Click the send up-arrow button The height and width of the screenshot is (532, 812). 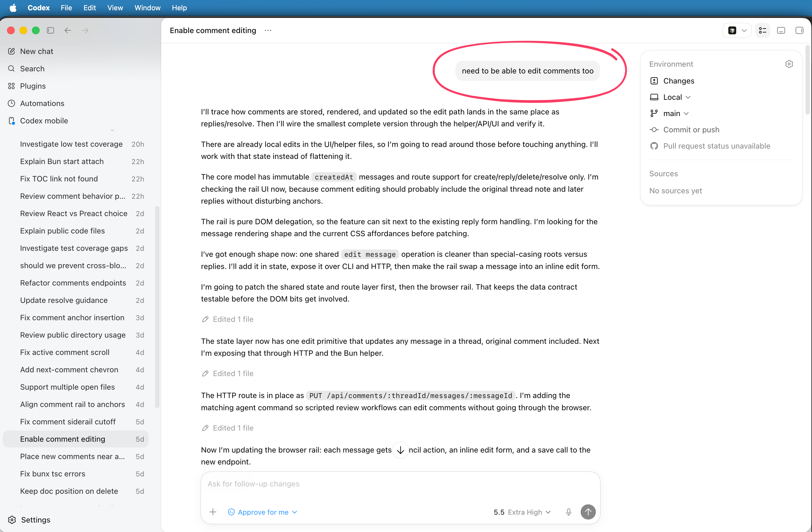588,512
